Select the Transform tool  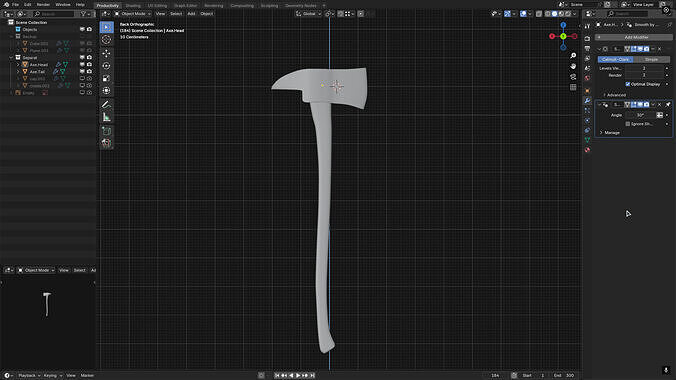106,91
